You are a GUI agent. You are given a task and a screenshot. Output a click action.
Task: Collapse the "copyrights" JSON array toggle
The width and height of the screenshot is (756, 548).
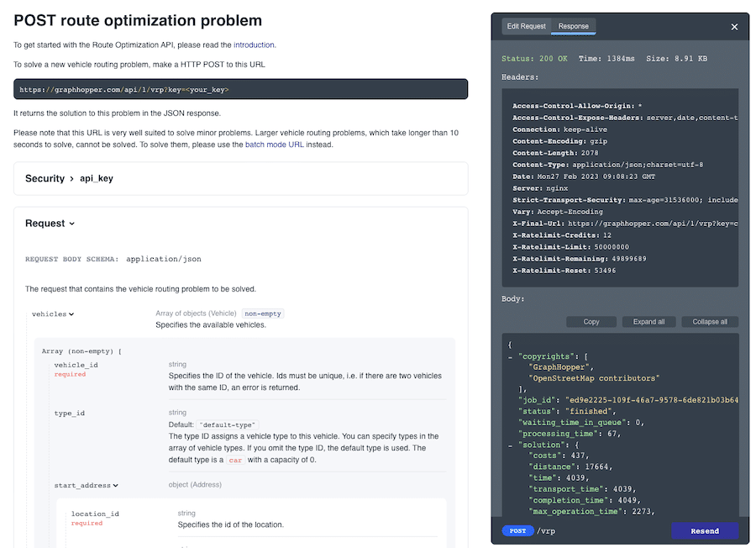(511, 356)
